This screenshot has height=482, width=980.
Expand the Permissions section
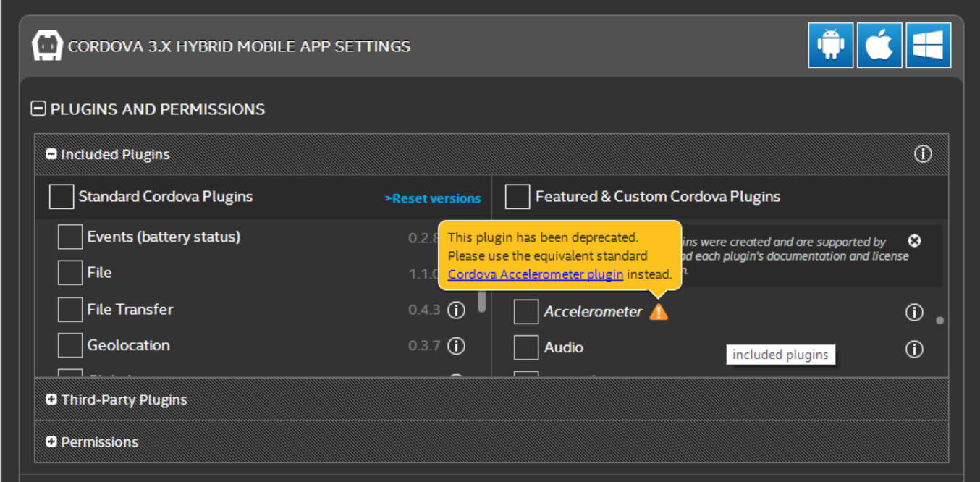(51, 441)
